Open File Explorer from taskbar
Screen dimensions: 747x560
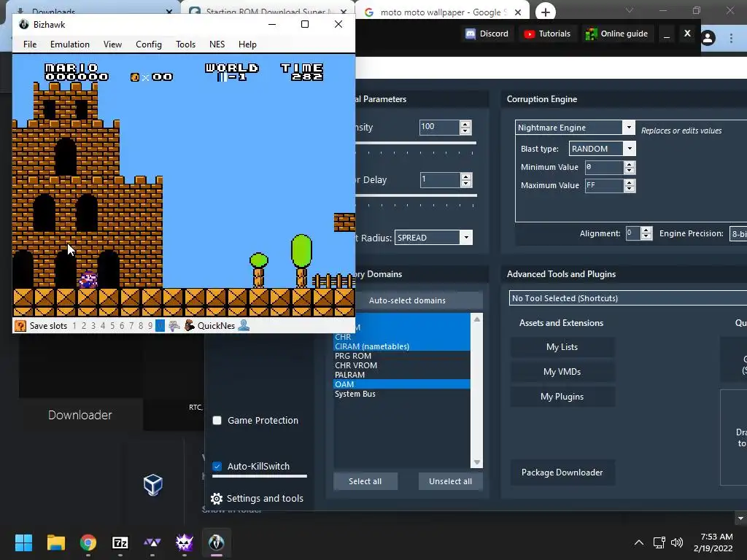[x=55, y=542]
